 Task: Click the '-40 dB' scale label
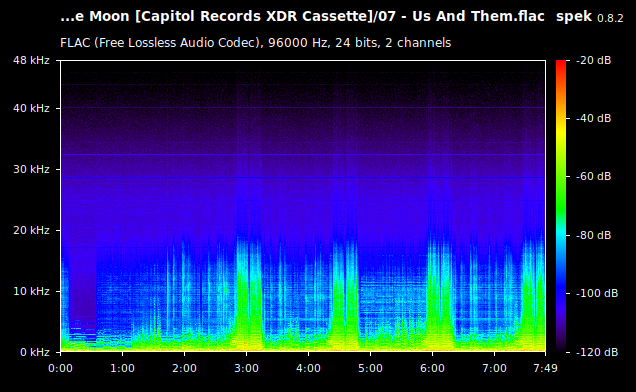pyautogui.click(x=593, y=118)
